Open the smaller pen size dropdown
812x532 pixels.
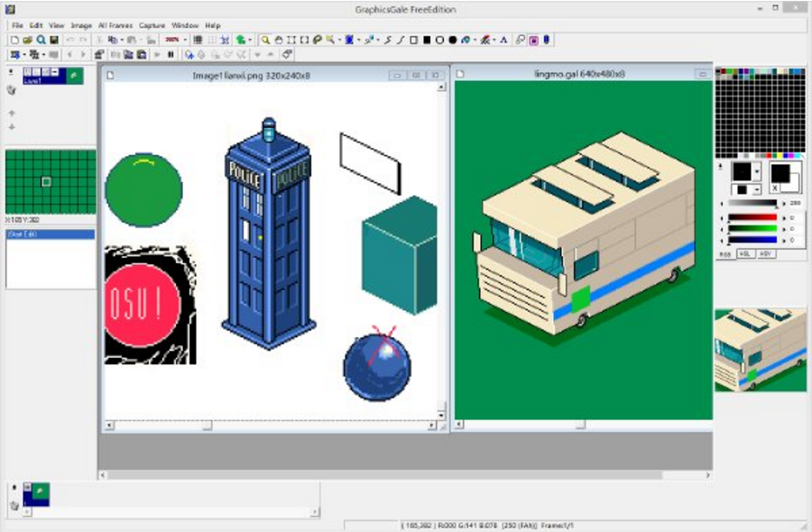coord(757,190)
